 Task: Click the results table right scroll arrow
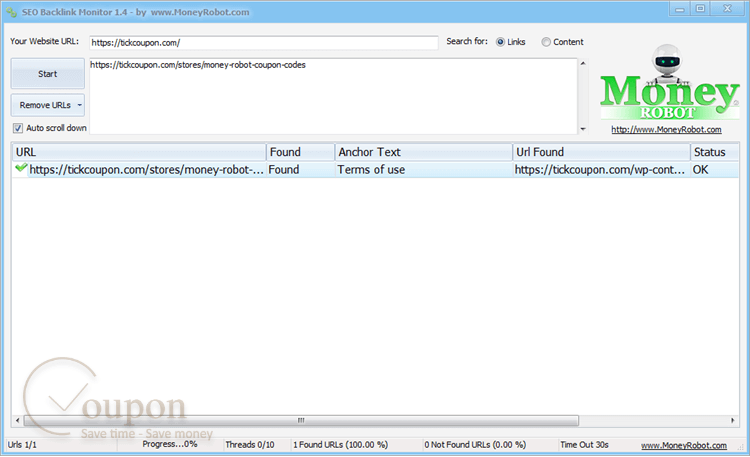[733, 421]
